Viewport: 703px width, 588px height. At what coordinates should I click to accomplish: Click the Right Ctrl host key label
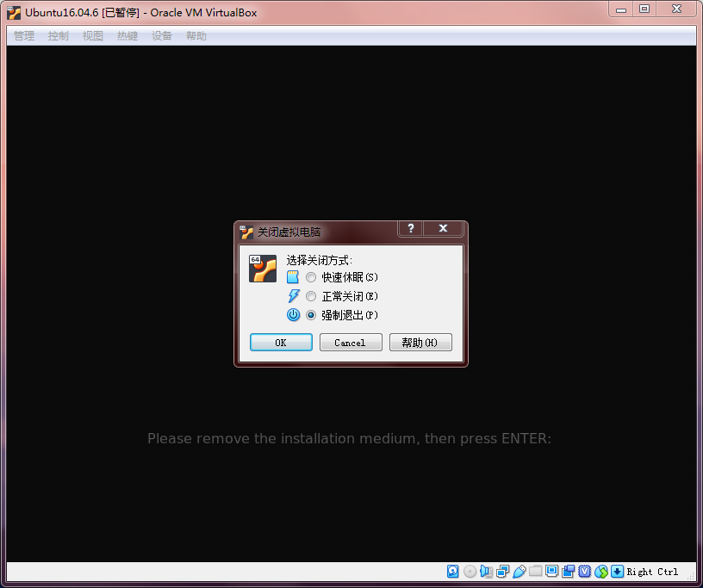click(x=652, y=572)
